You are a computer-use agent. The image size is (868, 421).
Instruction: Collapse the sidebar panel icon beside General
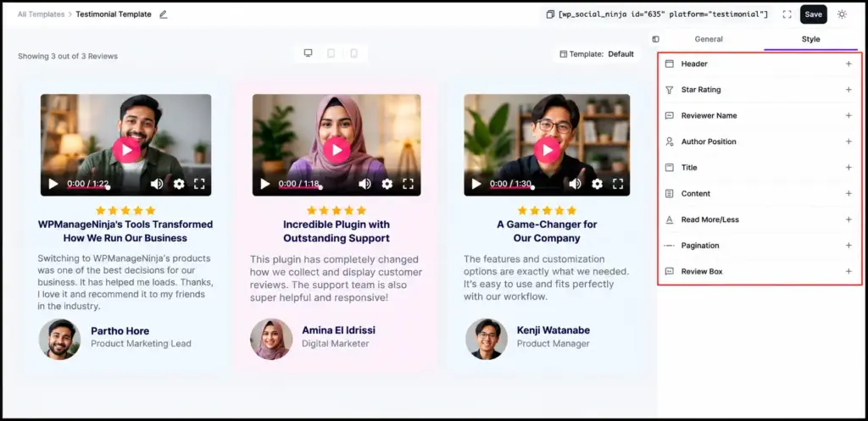point(655,39)
